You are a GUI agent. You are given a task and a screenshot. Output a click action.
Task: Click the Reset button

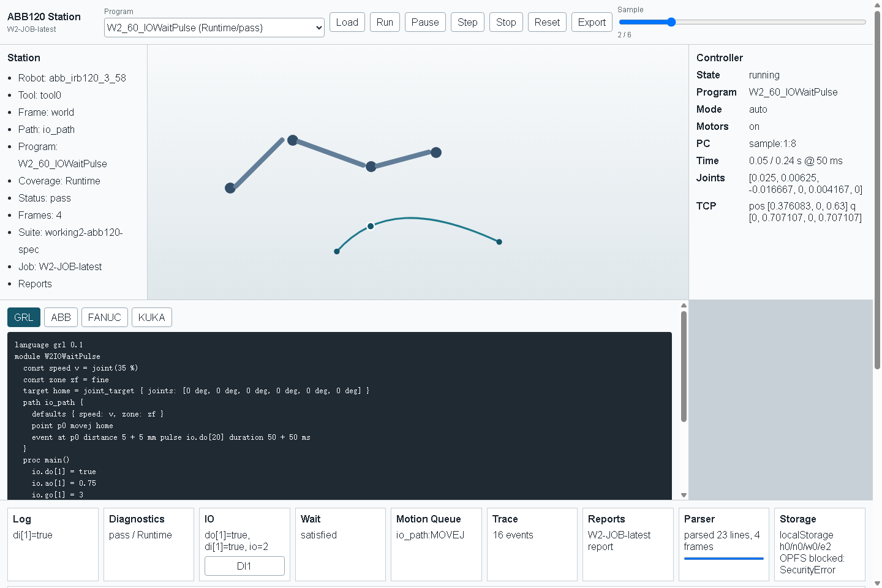click(x=547, y=22)
